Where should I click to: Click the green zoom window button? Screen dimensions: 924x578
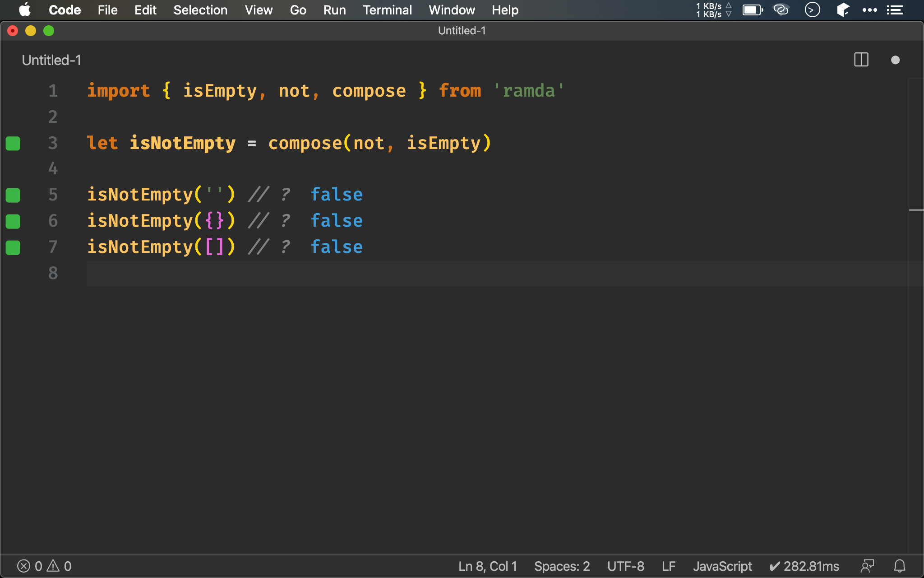tap(49, 31)
